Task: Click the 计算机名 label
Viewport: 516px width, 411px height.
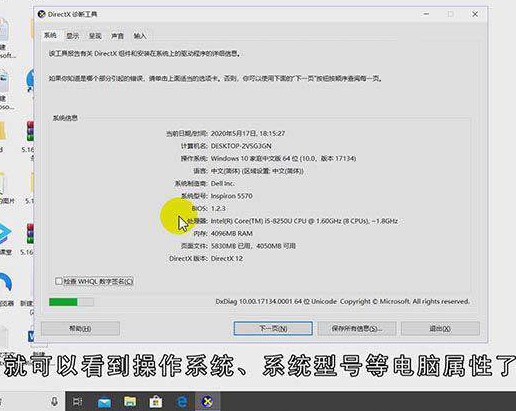Action: tap(194, 146)
